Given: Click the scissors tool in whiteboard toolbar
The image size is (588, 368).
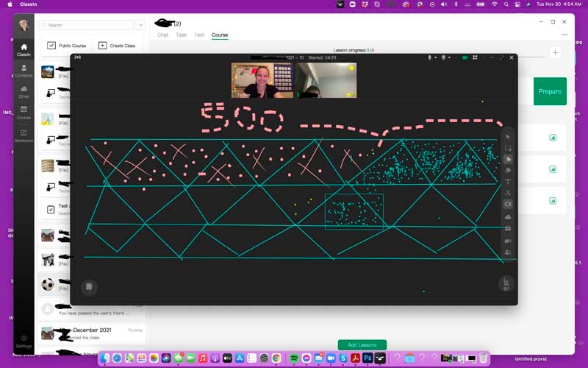Looking at the screenshot, I should tap(508, 192).
